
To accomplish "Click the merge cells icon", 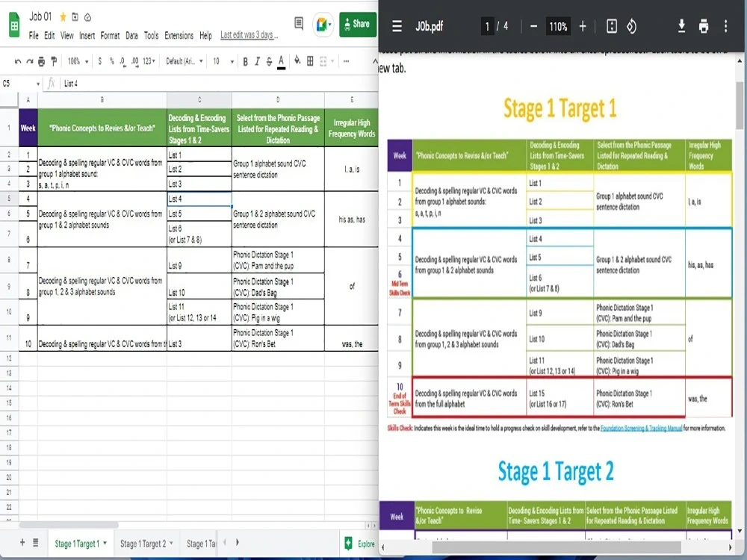I will [x=323, y=61].
